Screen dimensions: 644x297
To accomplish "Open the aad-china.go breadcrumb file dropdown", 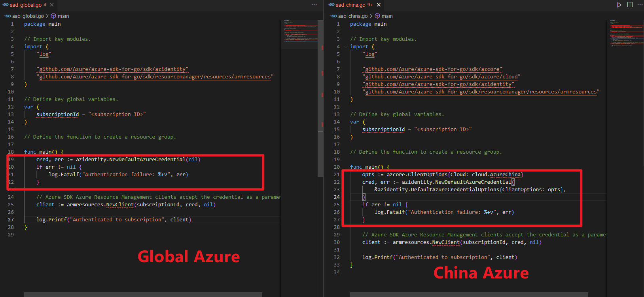I will point(352,16).
